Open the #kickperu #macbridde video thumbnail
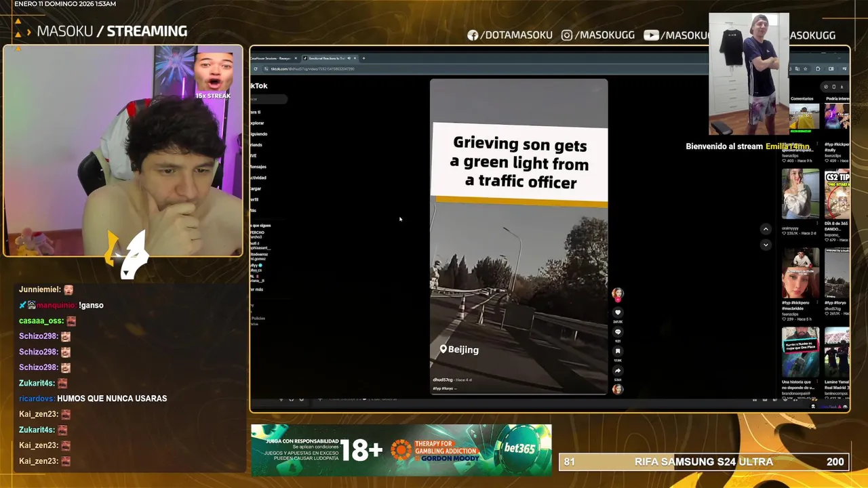The image size is (868, 488). click(x=800, y=273)
